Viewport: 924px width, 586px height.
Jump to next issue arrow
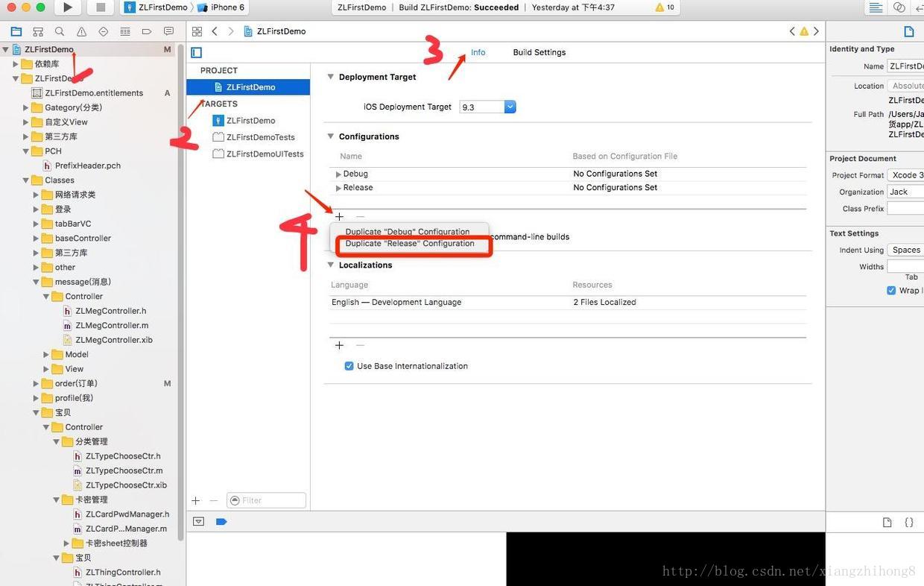[x=816, y=31]
